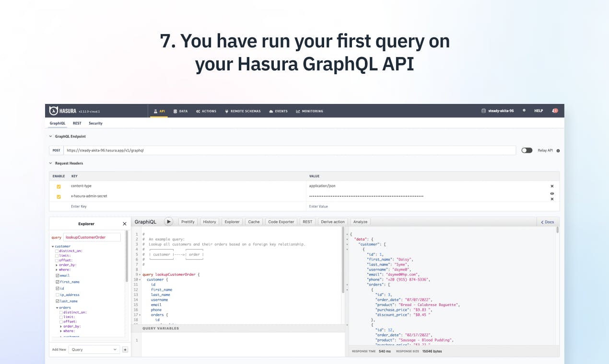Open the ACTIONS tab in top navigation
The height and width of the screenshot is (364, 609).
coord(206,111)
